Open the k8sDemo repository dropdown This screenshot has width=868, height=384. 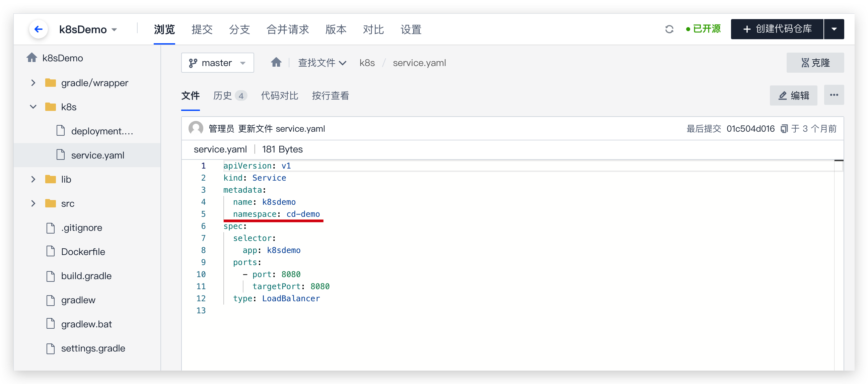pyautogui.click(x=88, y=29)
